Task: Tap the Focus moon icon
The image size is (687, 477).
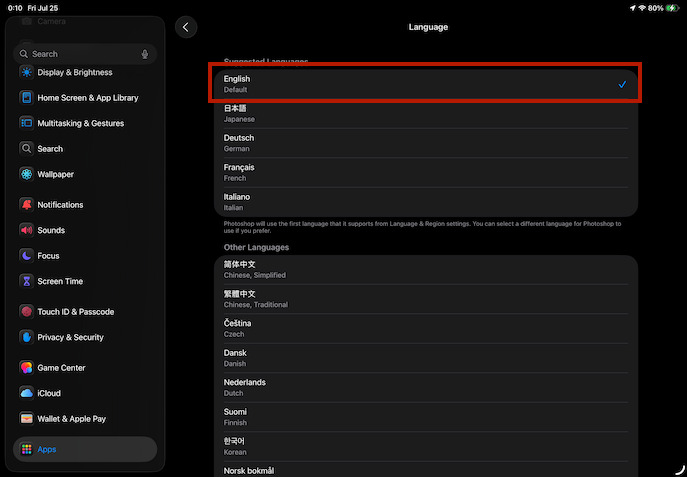Action: pos(26,255)
